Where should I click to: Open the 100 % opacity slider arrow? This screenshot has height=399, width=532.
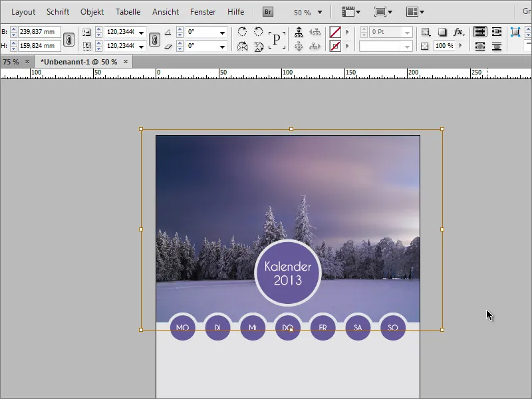tap(460, 45)
